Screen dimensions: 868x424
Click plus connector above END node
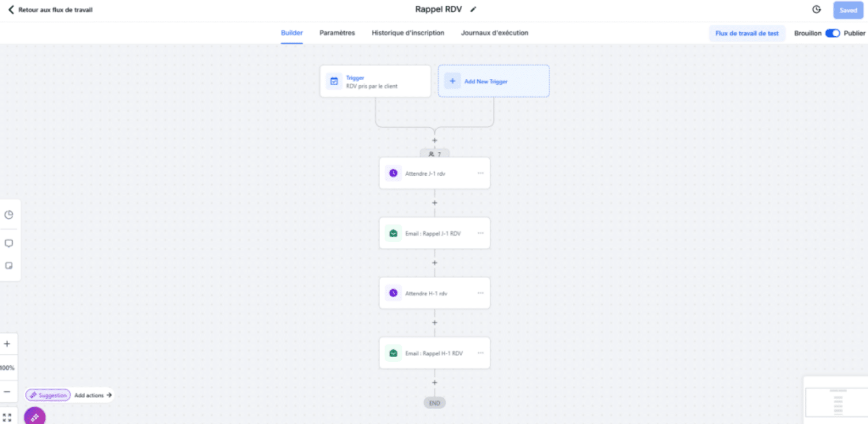click(x=435, y=383)
